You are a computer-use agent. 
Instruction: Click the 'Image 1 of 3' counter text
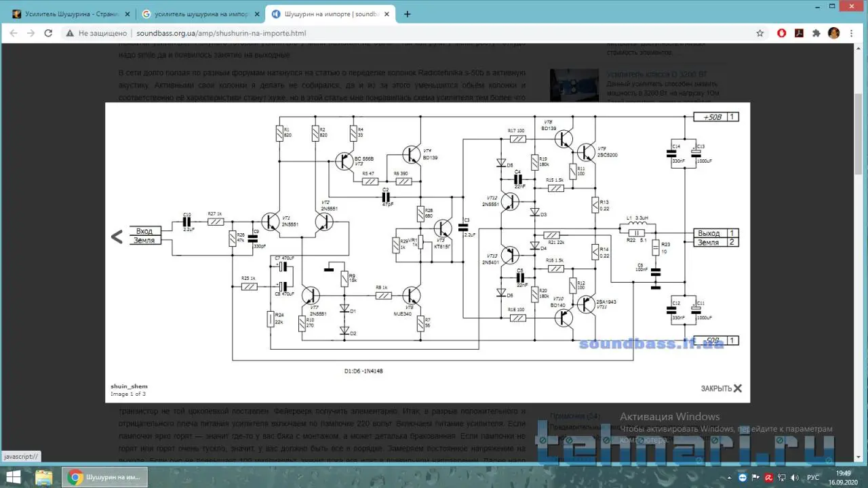[128, 394]
